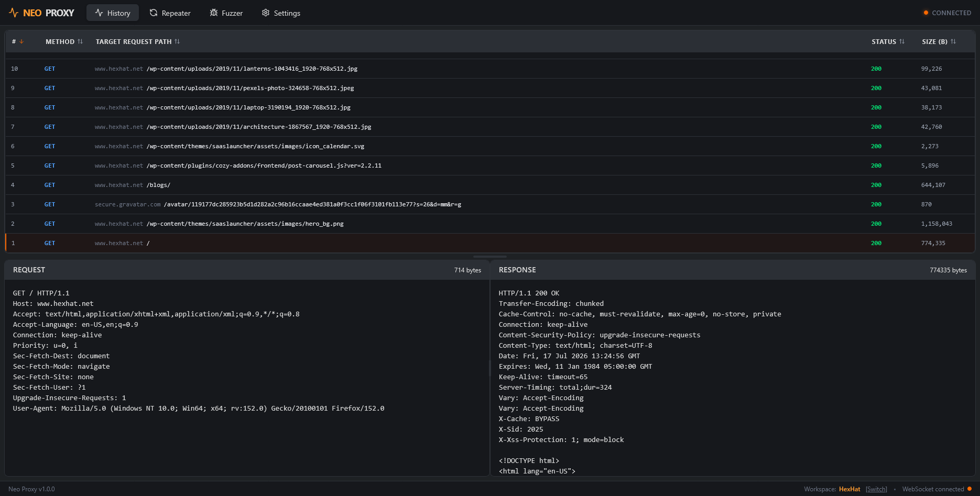Viewport: 980px width, 496px height.
Task: Click the Neo Proxy pulse logo icon
Action: coord(14,13)
